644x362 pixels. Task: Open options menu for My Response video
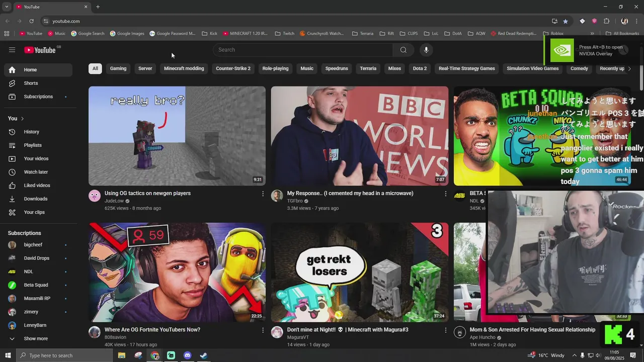(445, 194)
